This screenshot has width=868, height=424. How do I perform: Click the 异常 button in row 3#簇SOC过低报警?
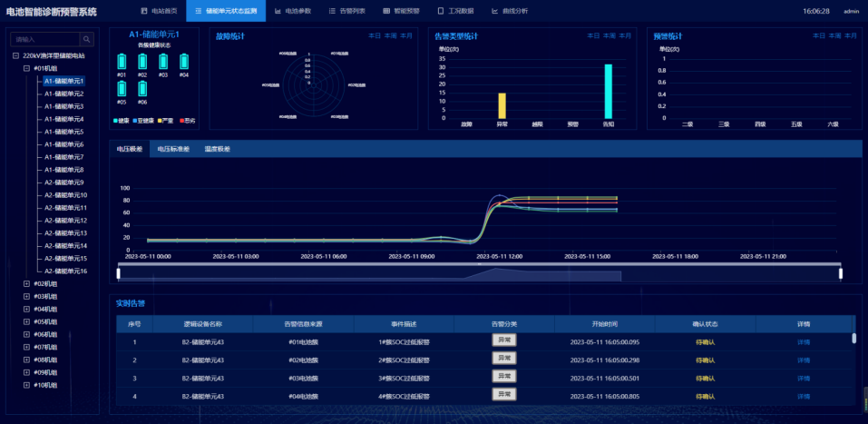point(504,377)
